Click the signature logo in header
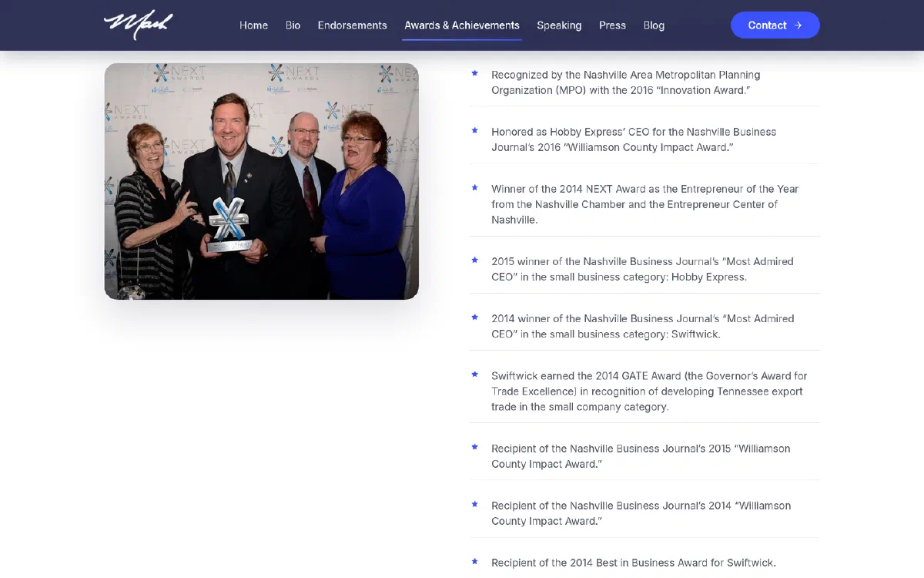The width and height of the screenshot is (924, 578). (x=139, y=25)
